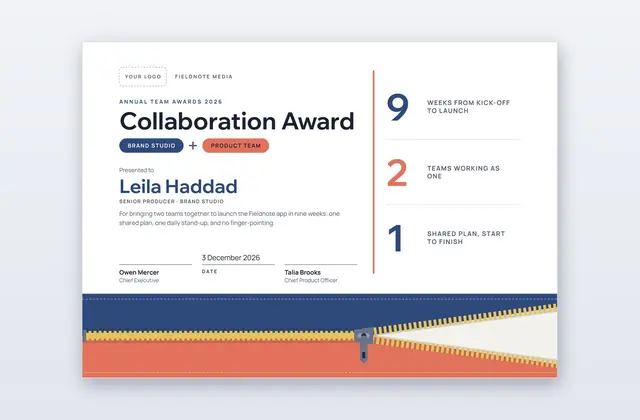Select the 'FIELDNOTE MEDIA' company name text
This screenshot has height=420, width=640.
pos(204,76)
